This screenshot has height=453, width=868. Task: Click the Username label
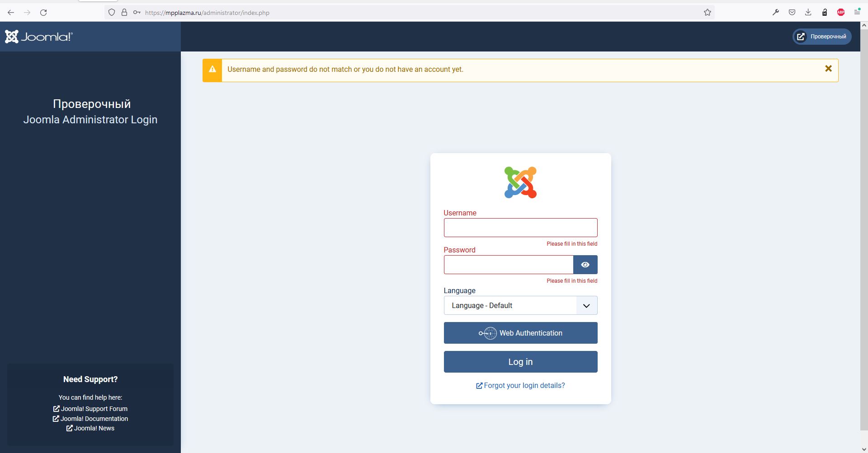click(460, 213)
